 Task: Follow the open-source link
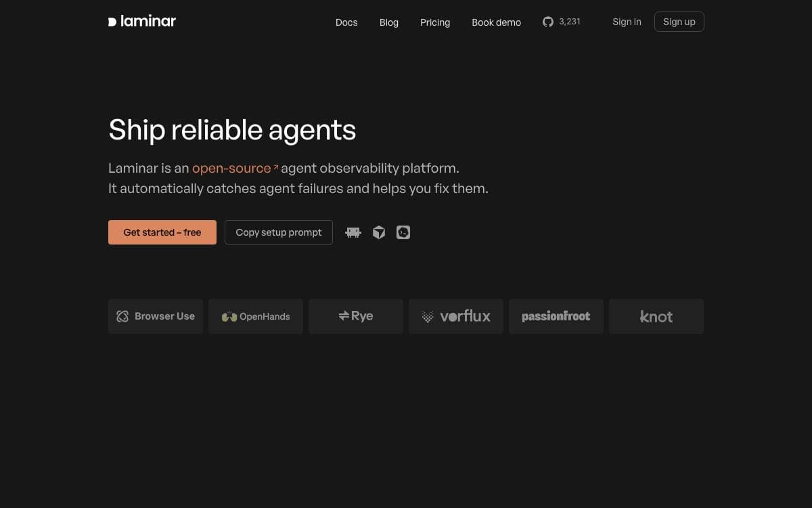coord(235,168)
